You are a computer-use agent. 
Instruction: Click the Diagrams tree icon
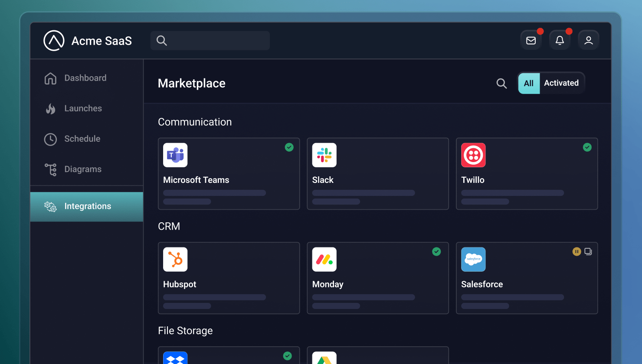pos(51,169)
